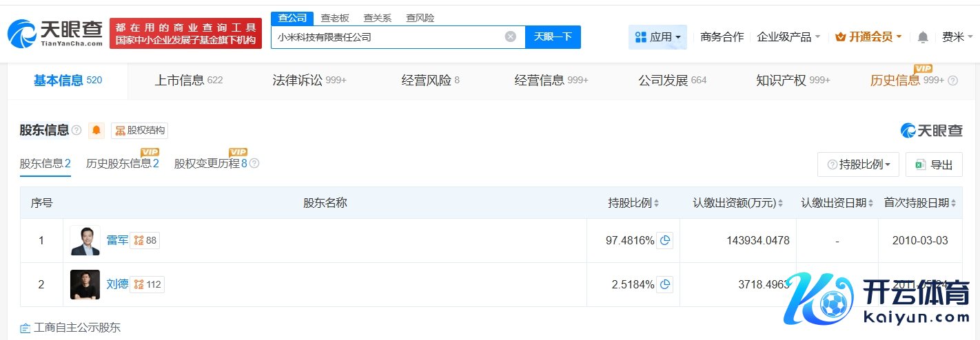Open the 应用 dropdown menu
Screen dimensions: 980x340
click(657, 37)
